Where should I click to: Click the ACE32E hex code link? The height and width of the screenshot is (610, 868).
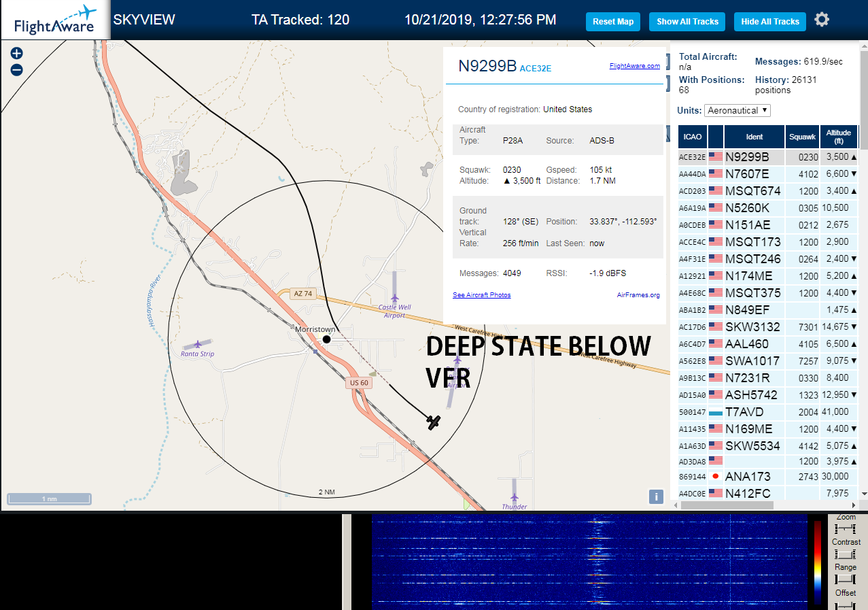536,69
